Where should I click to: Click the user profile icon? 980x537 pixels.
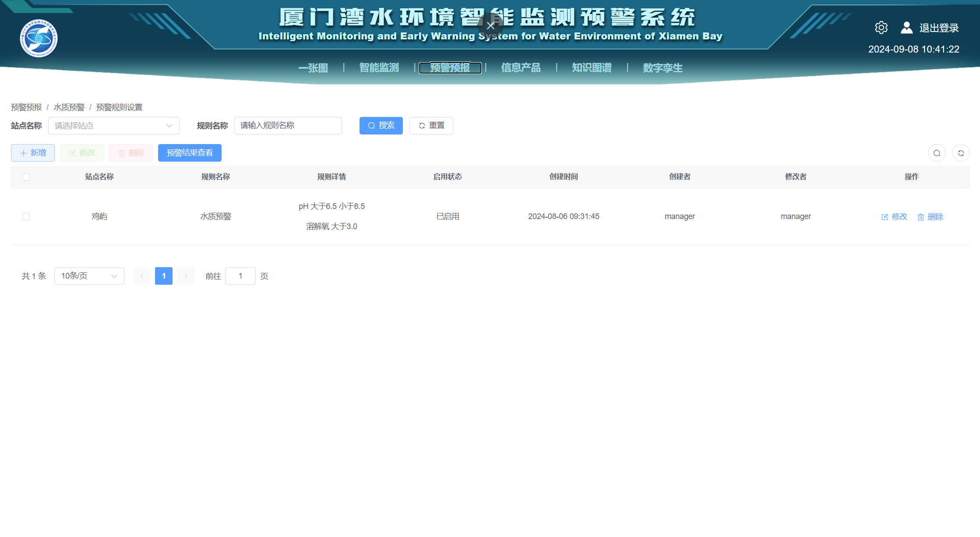[x=906, y=28]
